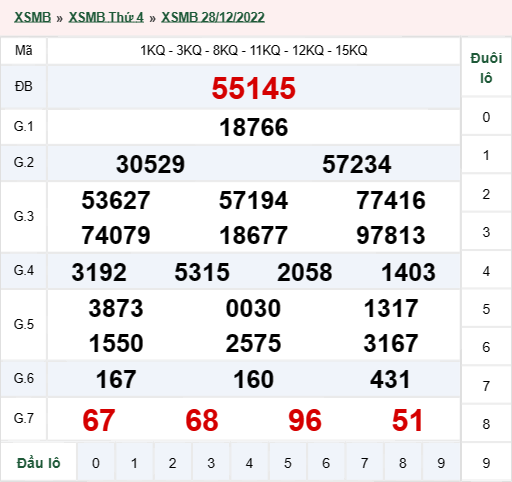Select Đầu lô digit 3
512x482 pixels.
coord(211,463)
